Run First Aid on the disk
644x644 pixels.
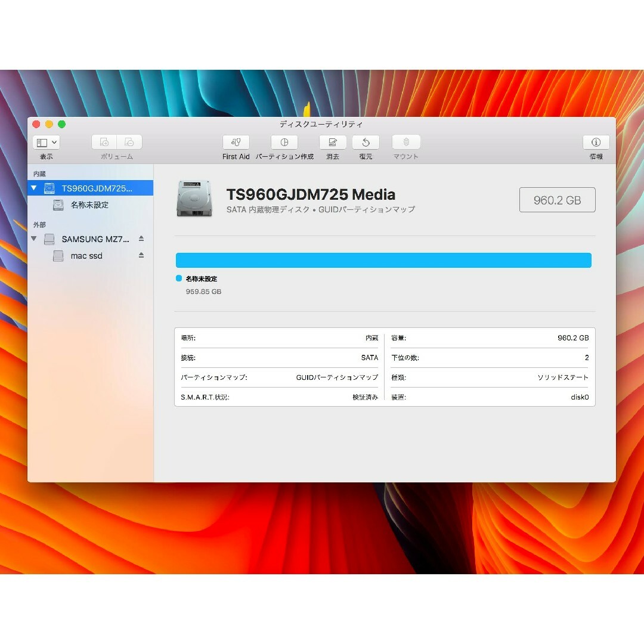pyautogui.click(x=236, y=143)
